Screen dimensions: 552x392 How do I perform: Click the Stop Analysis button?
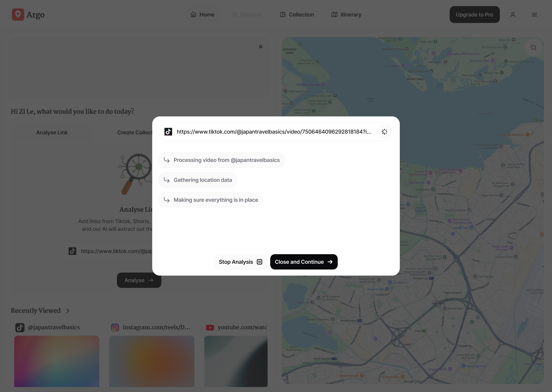(240, 262)
